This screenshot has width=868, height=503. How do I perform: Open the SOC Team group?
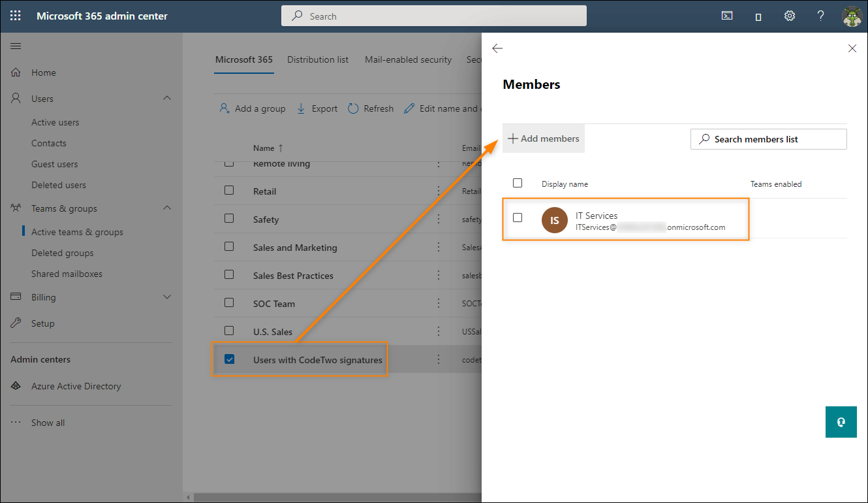click(x=274, y=304)
